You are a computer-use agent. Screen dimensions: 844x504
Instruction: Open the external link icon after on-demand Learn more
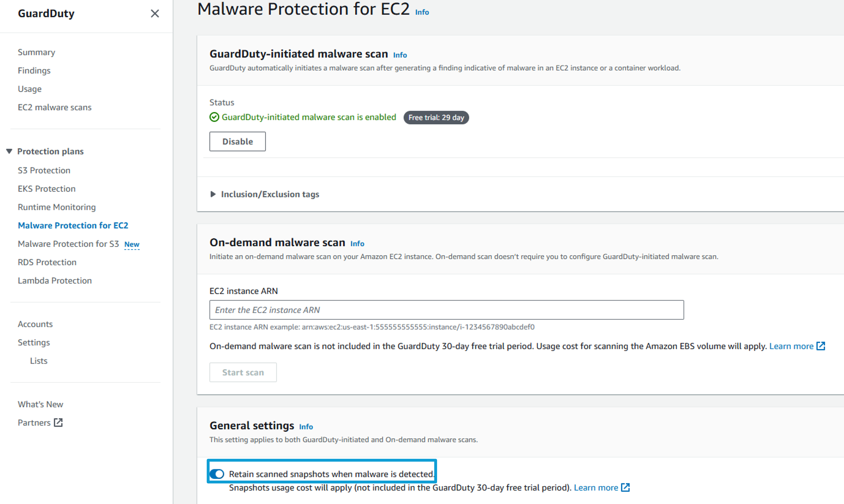point(821,346)
